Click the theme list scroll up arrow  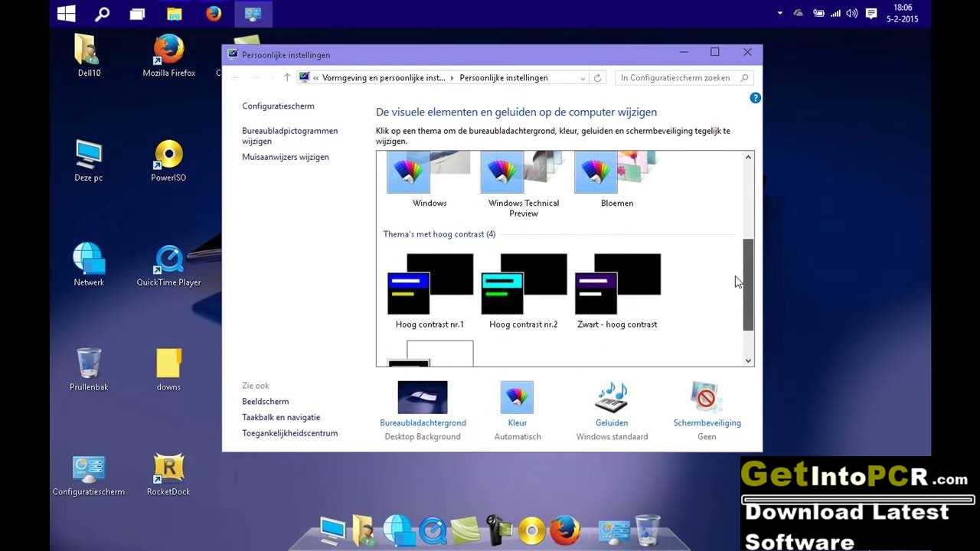pyautogui.click(x=748, y=158)
